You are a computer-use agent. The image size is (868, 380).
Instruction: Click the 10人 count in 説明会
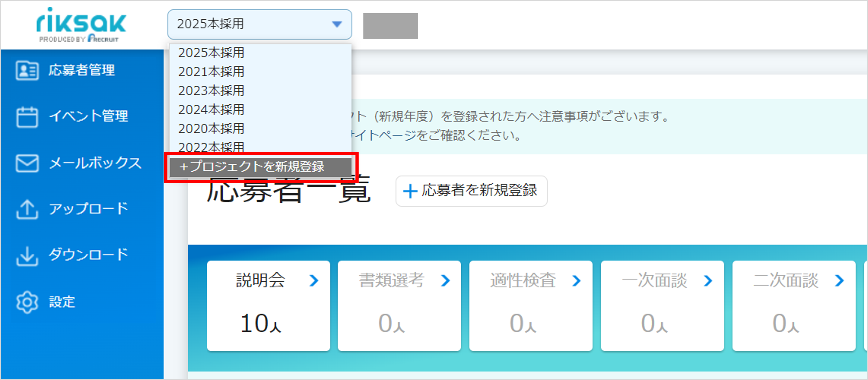click(261, 323)
